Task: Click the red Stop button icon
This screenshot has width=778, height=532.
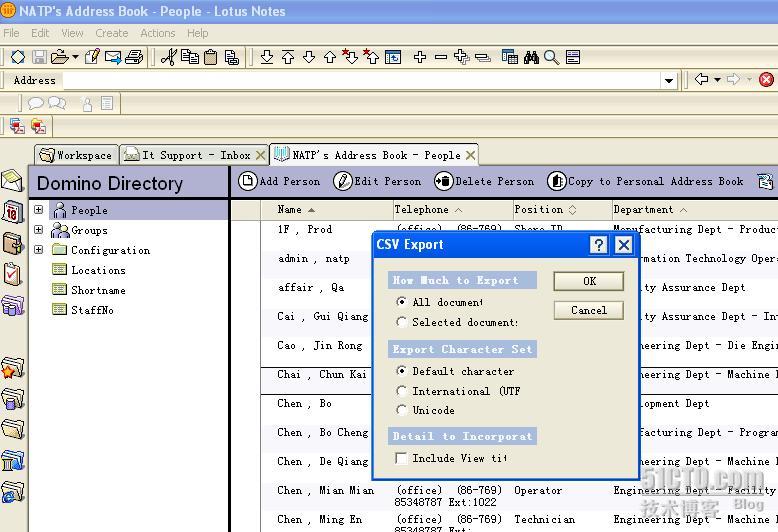Action: coord(766,79)
